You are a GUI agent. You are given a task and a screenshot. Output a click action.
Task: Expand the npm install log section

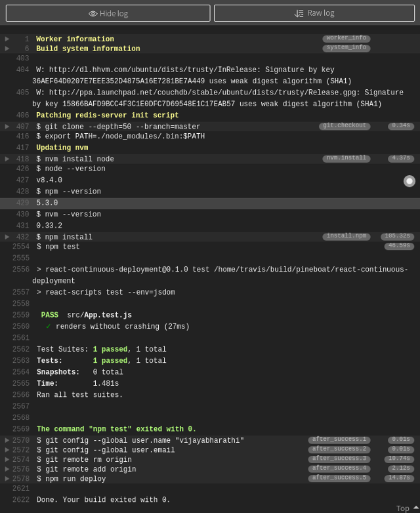7,237
